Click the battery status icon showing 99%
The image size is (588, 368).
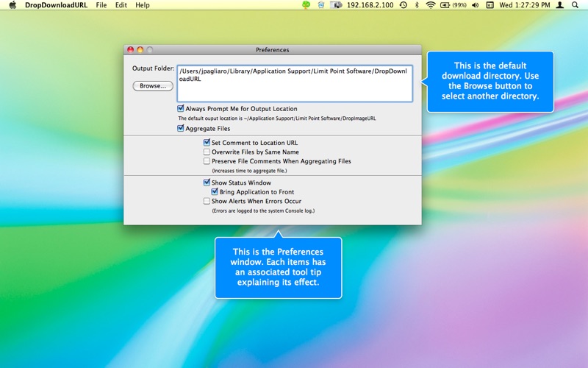453,5
